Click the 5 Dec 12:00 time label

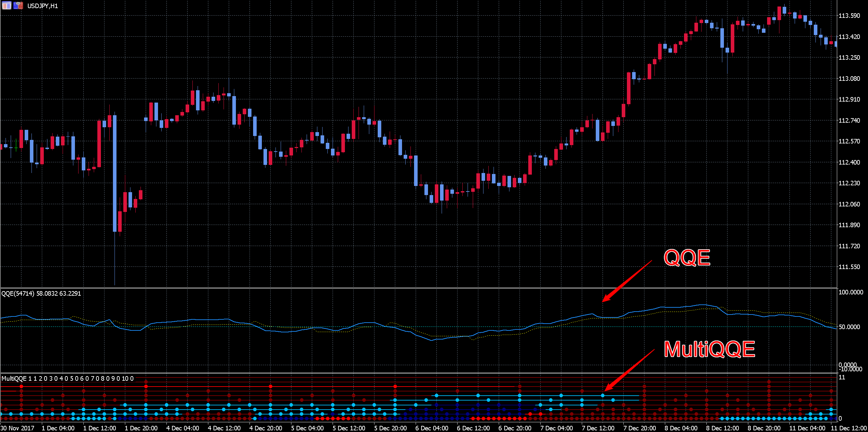tap(349, 428)
